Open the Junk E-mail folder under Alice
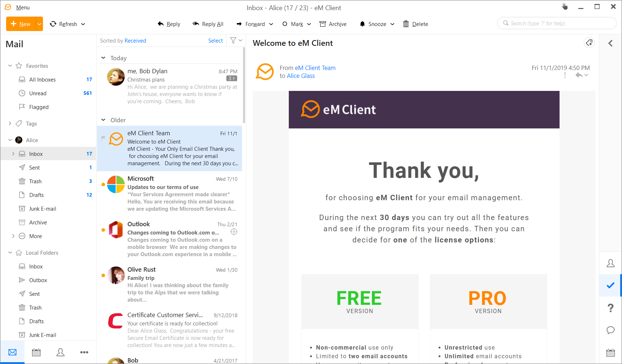Image resolution: width=622 pixels, height=364 pixels. pos(48,209)
